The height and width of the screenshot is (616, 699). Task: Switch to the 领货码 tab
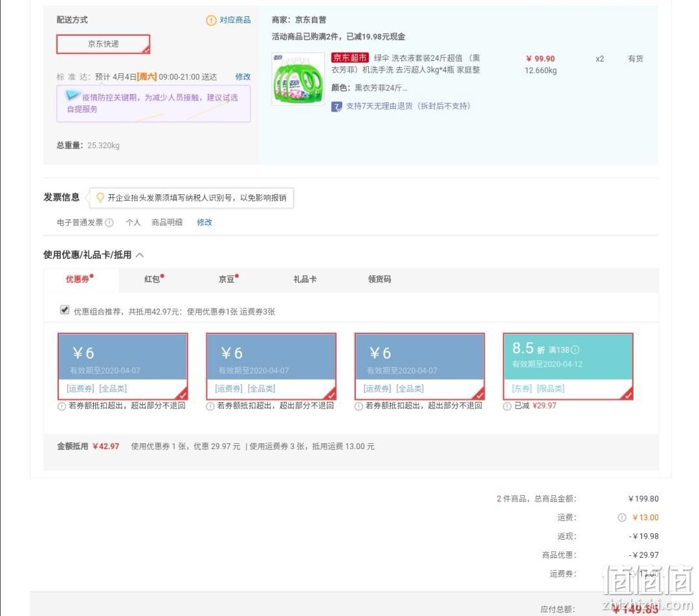[379, 280]
